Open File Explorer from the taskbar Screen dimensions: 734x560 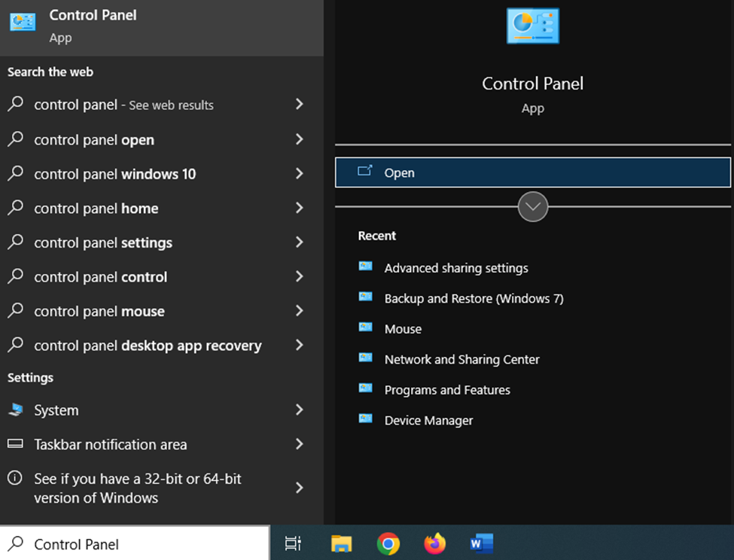(342, 543)
